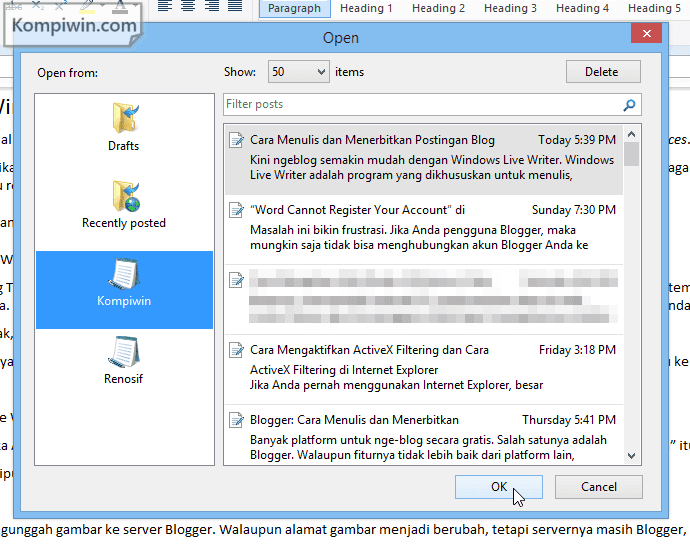Viewport: 690px width, 551px height.
Task: Apply the Paragraph style
Action: coord(294,8)
